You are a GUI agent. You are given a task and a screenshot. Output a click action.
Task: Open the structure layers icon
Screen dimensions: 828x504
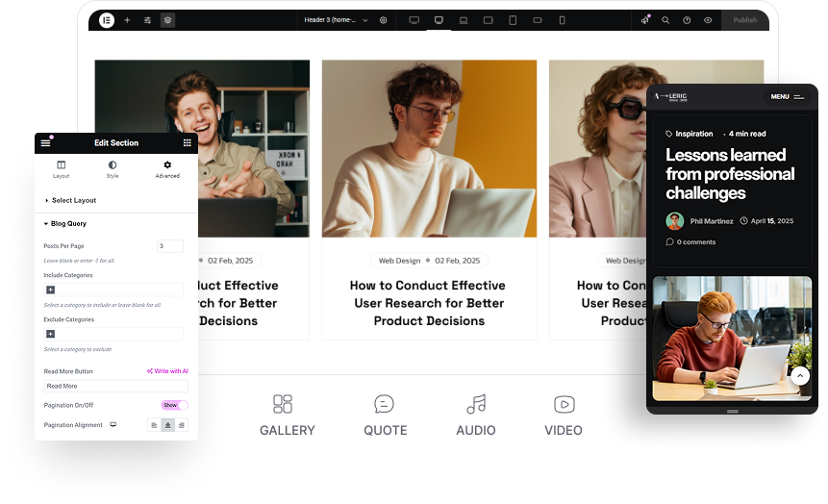(x=167, y=20)
